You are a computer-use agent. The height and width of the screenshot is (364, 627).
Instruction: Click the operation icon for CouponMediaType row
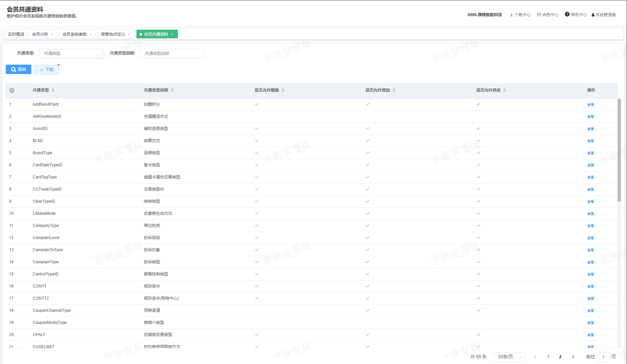(x=591, y=323)
